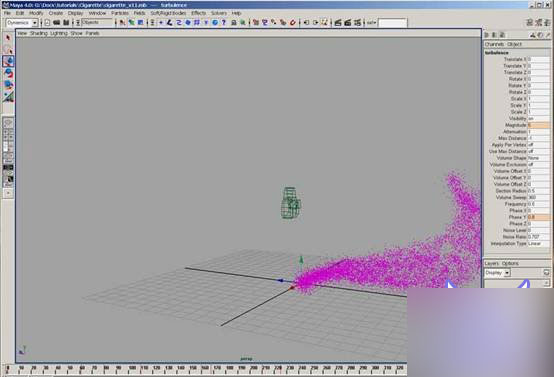Open the viewport Lighting menu
554x377 pixels.
click(x=59, y=33)
